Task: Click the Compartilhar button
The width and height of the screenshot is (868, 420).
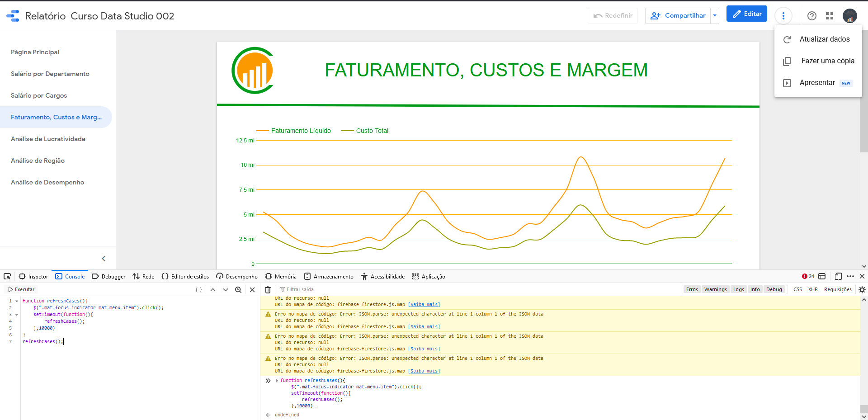Action: tap(678, 15)
